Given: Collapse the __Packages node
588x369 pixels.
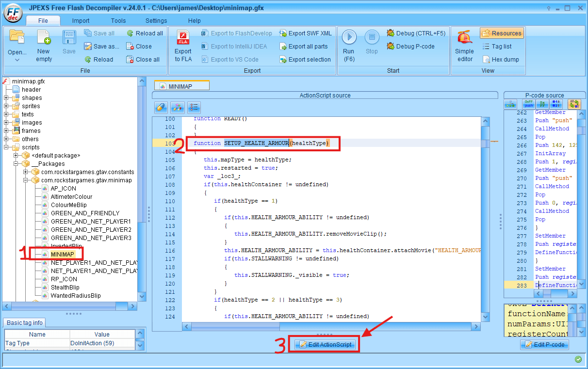Looking at the screenshot, I should tap(16, 164).
